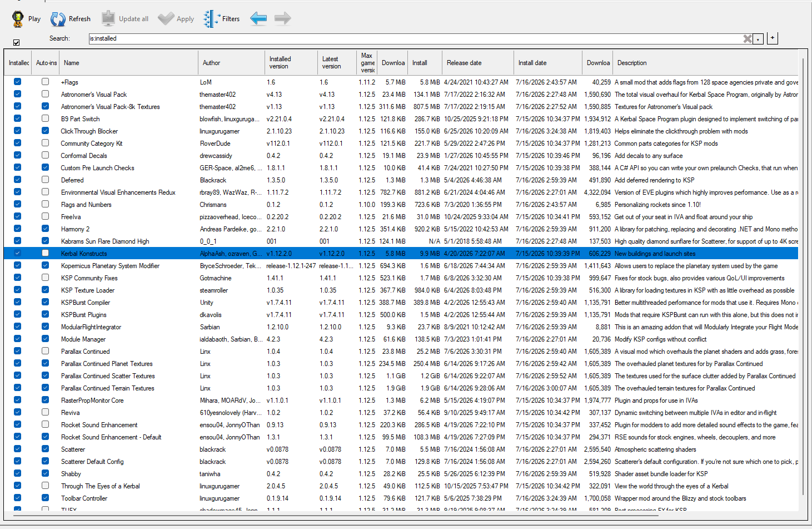Select Custom Pre Launch Checks mod
Viewport: 812px width, 529px height.
(x=97, y=168)
